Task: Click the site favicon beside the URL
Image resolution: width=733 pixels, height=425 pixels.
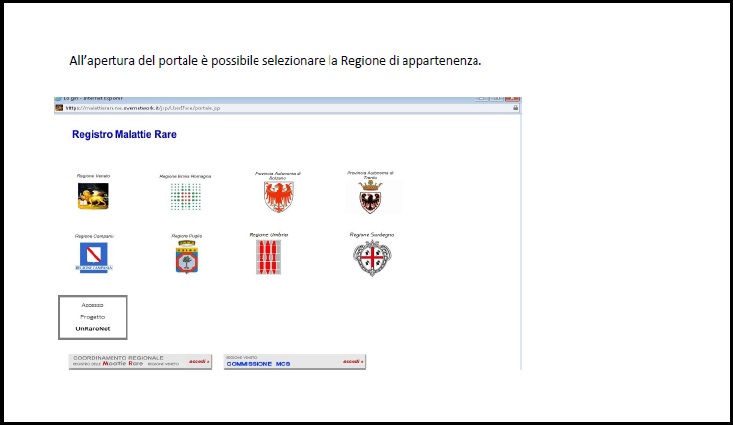Action: (x=59, y=108)
